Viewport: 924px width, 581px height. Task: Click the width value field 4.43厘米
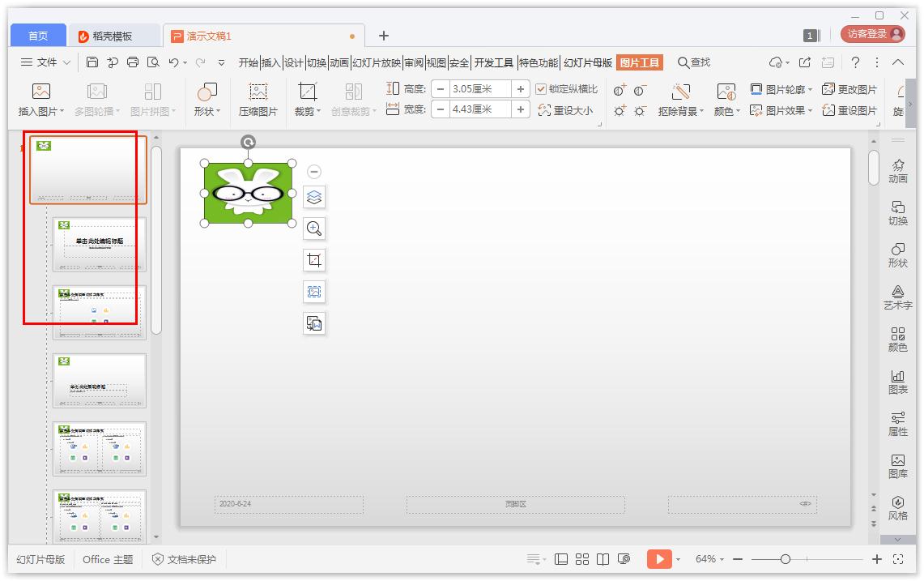tap(480, 109)
